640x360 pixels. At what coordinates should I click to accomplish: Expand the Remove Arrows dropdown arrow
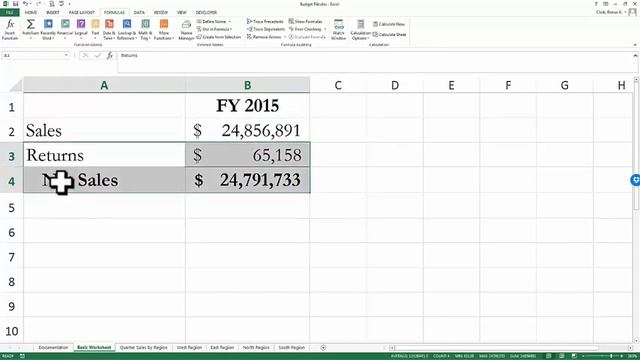(x=284, y=37)
